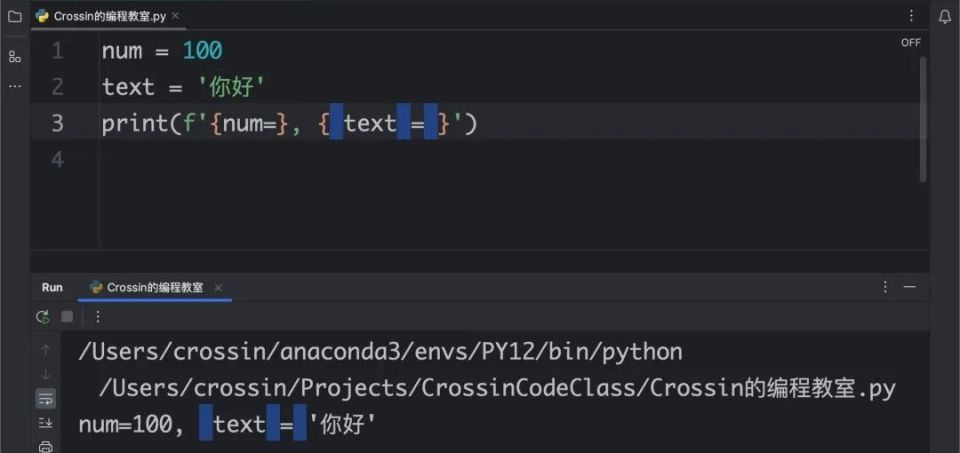This screenshot has height=453, width=960.
Task: Toggle the OFF inspection indicator
Action: point(910,42)
